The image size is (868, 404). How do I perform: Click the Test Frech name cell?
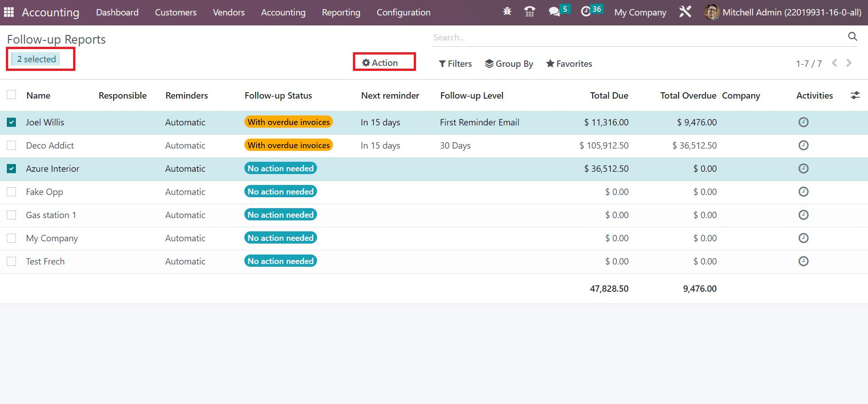(45, 261)
